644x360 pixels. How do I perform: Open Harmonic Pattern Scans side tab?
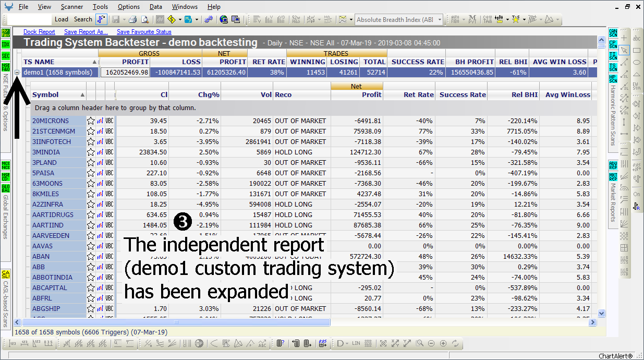[x=613, y=116]
